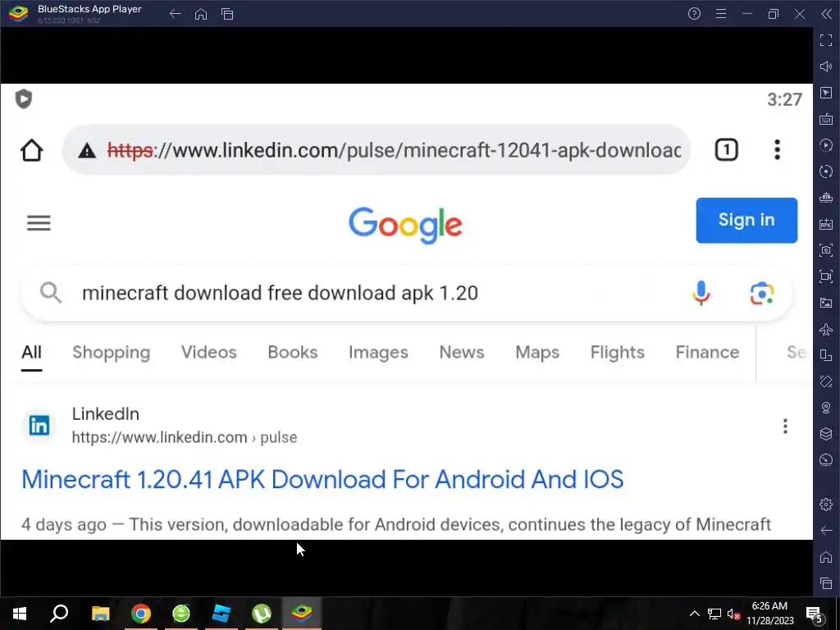Image resolution: width=840 pixels, height=630 pixels.
Task: Open the title bar recent apps icon
Action: point(227,14)
